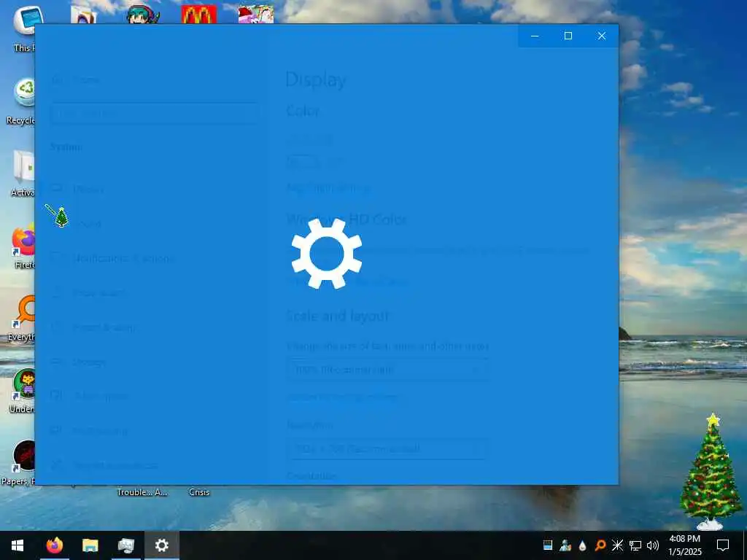Click the taskbar icon right of File Explorer
This screenshot has height=560, width=747.
[125, 545]
